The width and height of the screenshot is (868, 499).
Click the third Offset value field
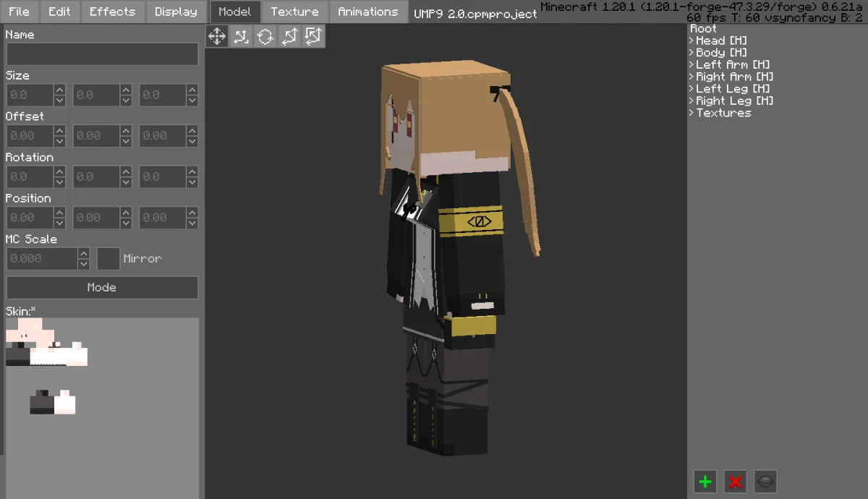click(x=163, y=136)
